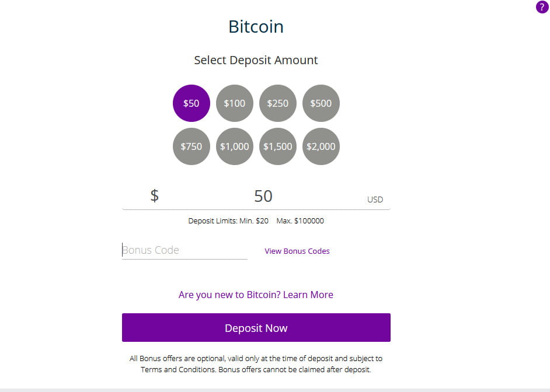Click the dollar sign beside the amount
The width and height of the screenshot is (550, 392).
(x=154, y=195)
